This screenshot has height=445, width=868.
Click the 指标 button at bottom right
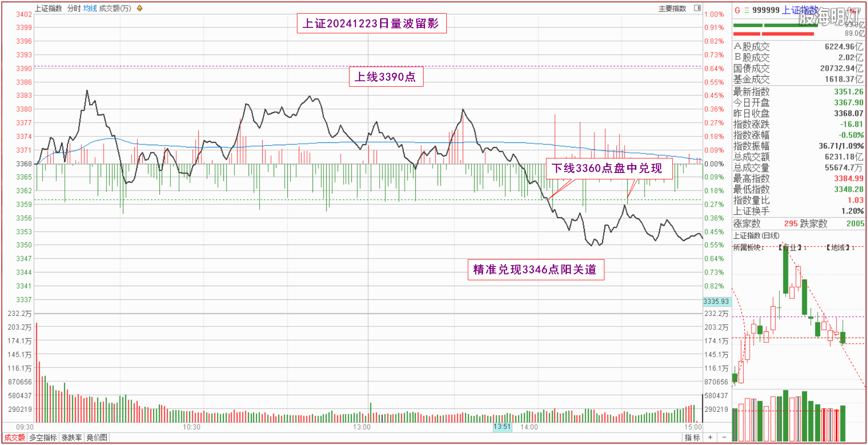click(692, 437)
